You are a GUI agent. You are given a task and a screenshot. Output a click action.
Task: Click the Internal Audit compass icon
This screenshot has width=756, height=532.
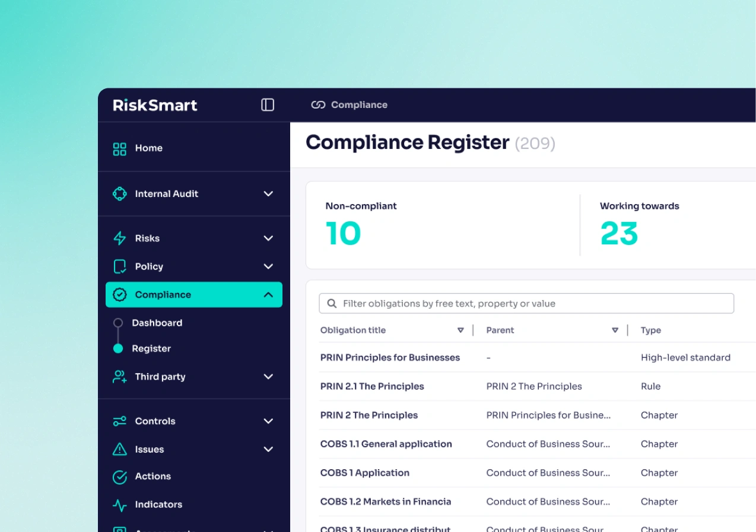pos(119,193)
